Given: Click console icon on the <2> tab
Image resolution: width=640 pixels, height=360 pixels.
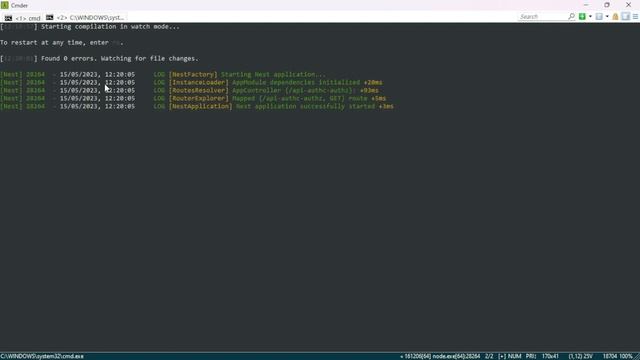Looking at the screenshot, I should (x=49, y=18).
